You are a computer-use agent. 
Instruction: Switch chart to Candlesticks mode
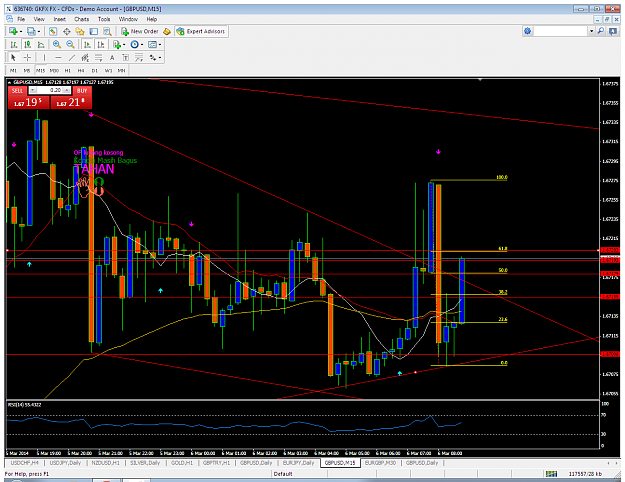(27, 44)
